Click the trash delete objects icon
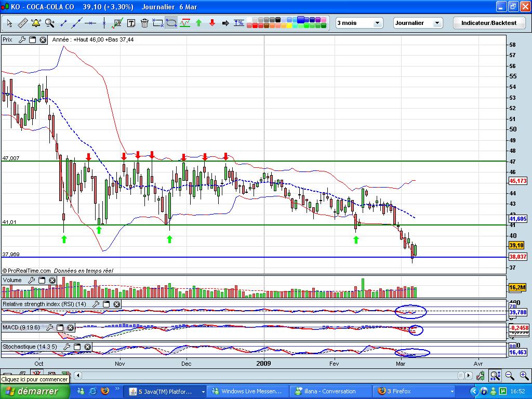 pyautogui.click(x=144, y=23)
